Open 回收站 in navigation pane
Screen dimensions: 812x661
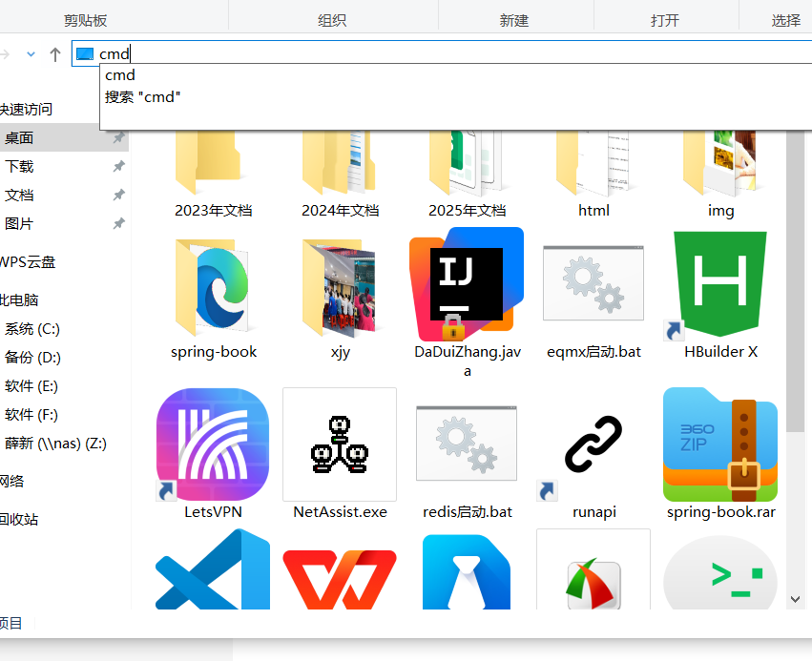[x=19, y=519]
